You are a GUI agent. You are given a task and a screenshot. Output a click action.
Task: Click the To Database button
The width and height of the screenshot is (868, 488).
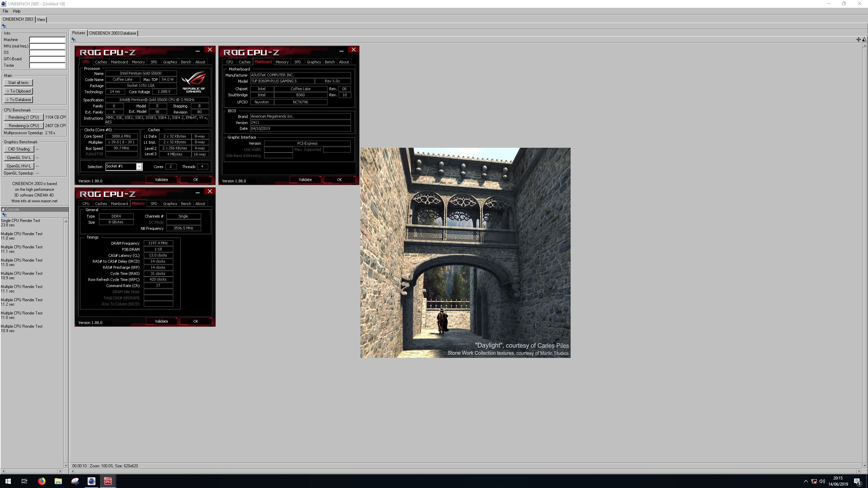(x=18, y=100)
